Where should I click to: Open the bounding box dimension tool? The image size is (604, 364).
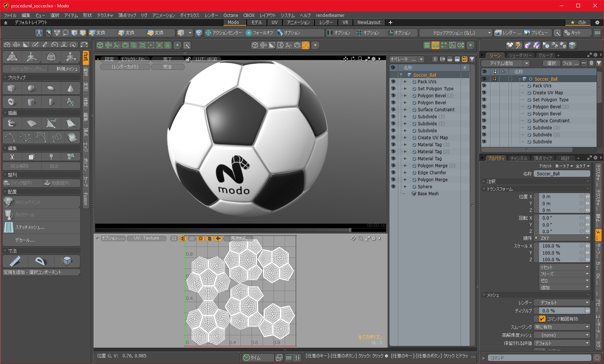pos(67,261)
